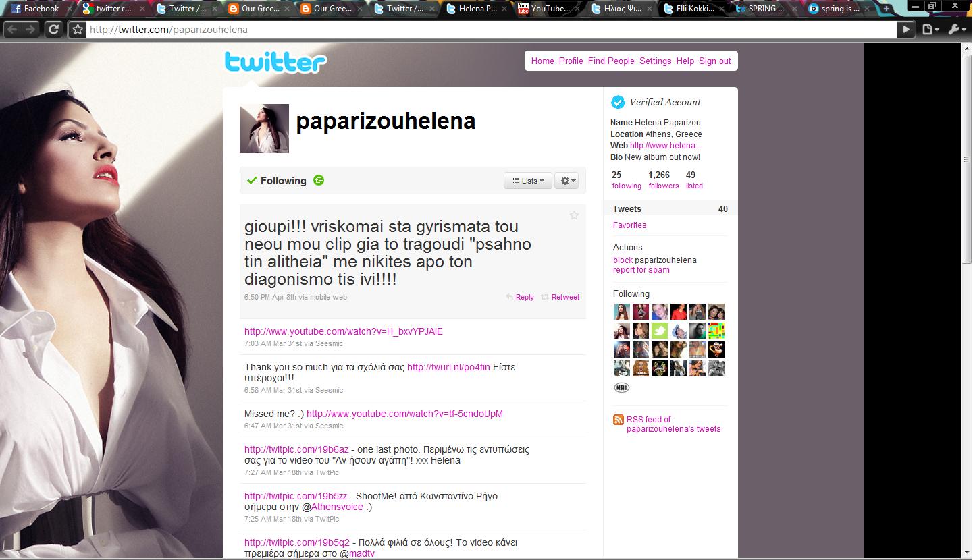Open the Profile link

coord(571,61)
